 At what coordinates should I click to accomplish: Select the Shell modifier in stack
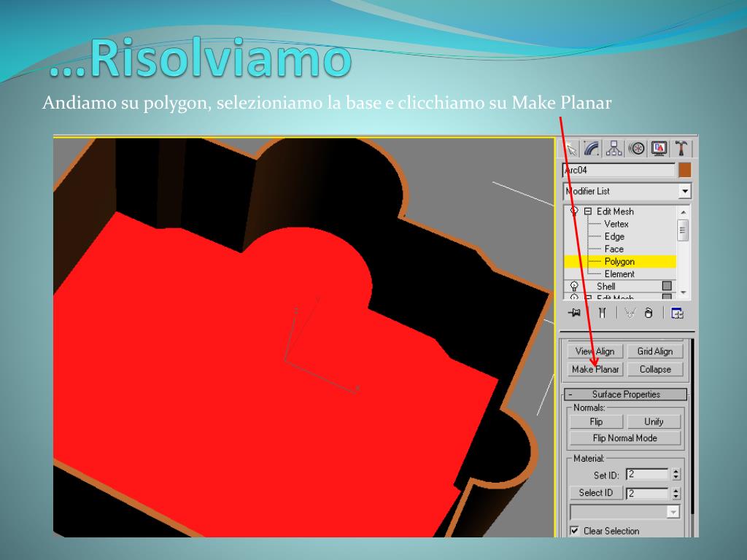tap(606, 286)
